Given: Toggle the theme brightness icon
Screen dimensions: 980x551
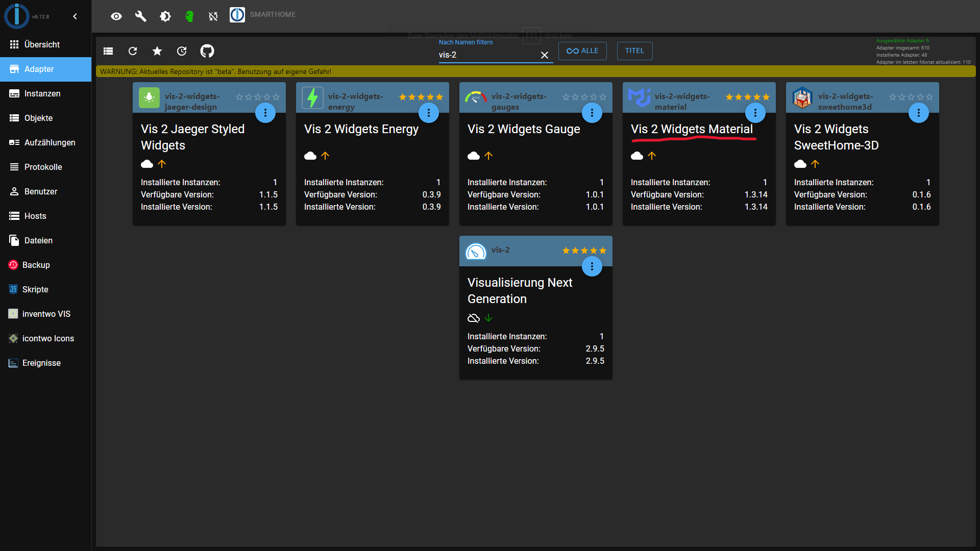Looking at the screenshot, I should click(165, 16).
